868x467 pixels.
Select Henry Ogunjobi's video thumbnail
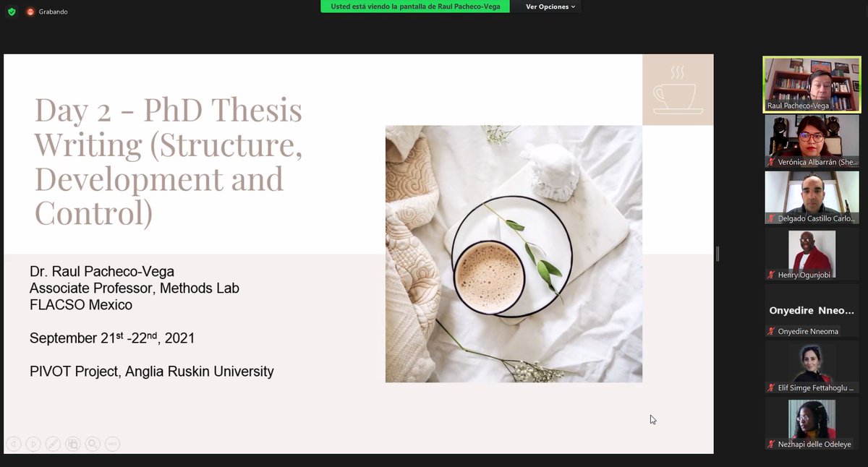812,254
